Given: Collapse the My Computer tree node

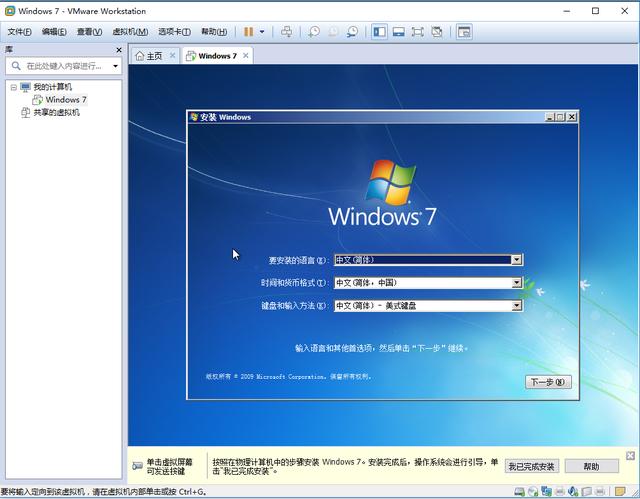Looking at the screenshot, I should pyautogui.click(x=13, y=87).
